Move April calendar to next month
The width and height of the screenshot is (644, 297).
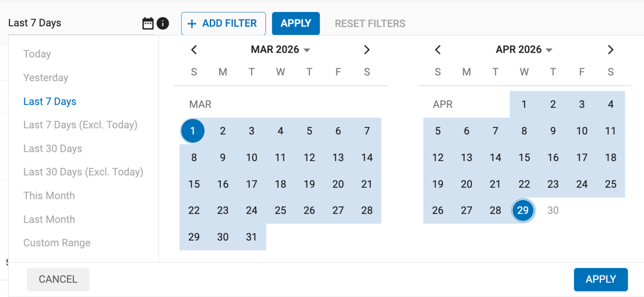pyautogui.click(x=610, y=49)
